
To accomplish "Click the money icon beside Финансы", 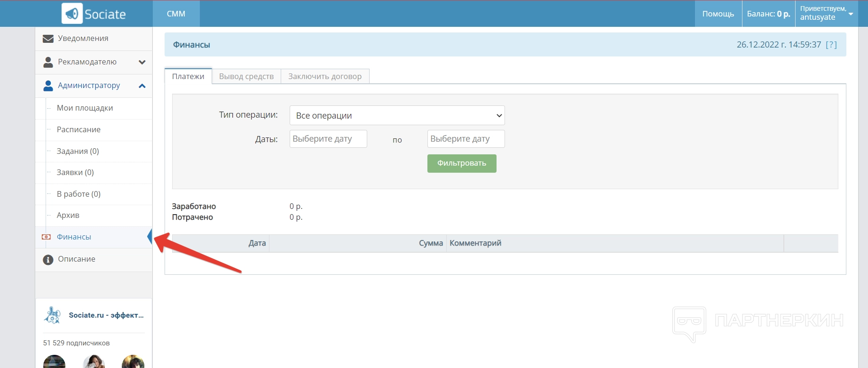I will 46,237.
